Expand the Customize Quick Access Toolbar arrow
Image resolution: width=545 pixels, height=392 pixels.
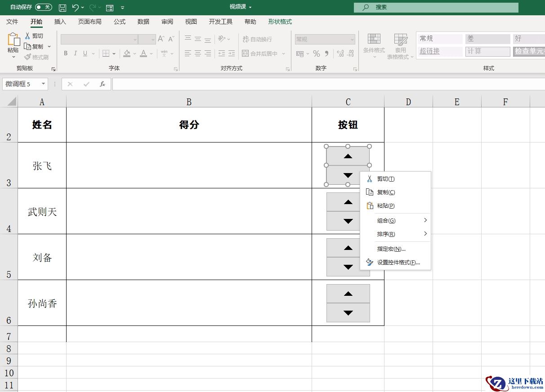123,8
